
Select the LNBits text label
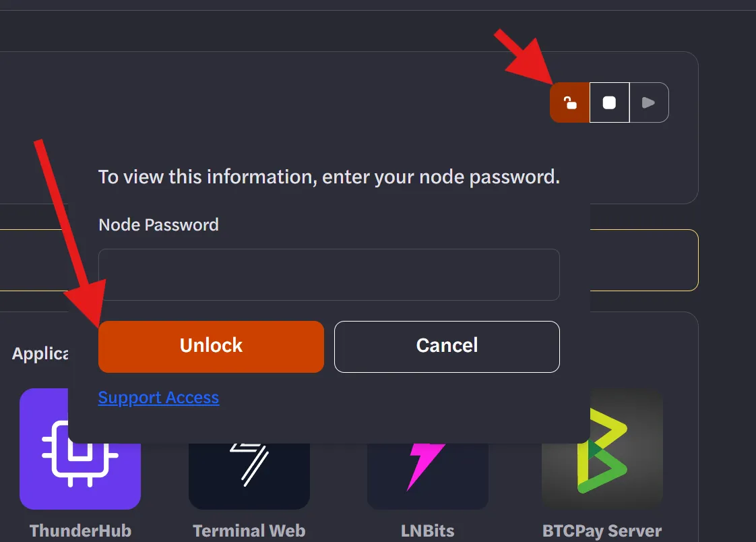pyautogui.click(x=428, y=531)
